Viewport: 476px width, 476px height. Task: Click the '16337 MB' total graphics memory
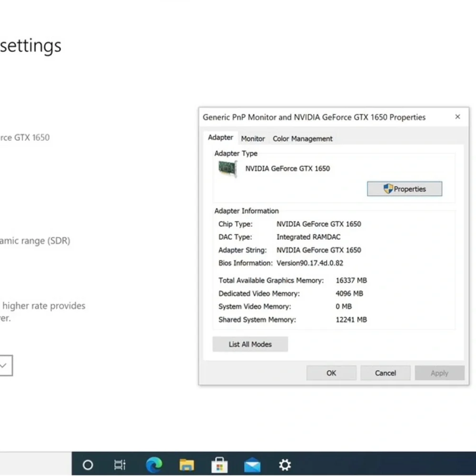pos(351,280)
